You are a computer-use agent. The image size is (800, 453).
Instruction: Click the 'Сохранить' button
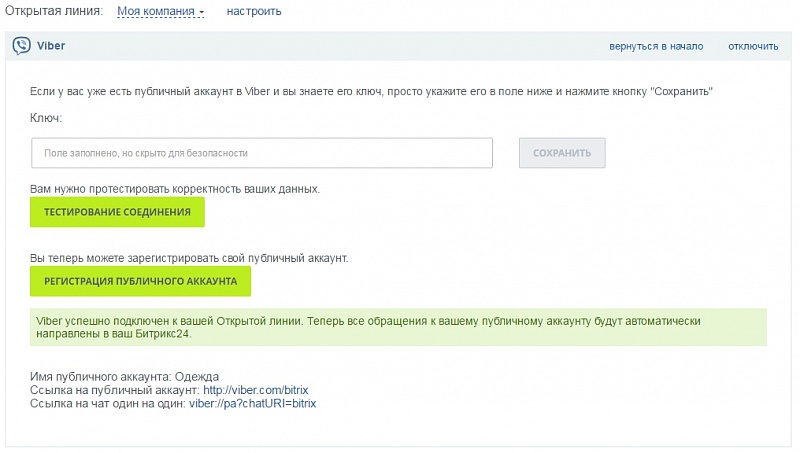[562, 153]
